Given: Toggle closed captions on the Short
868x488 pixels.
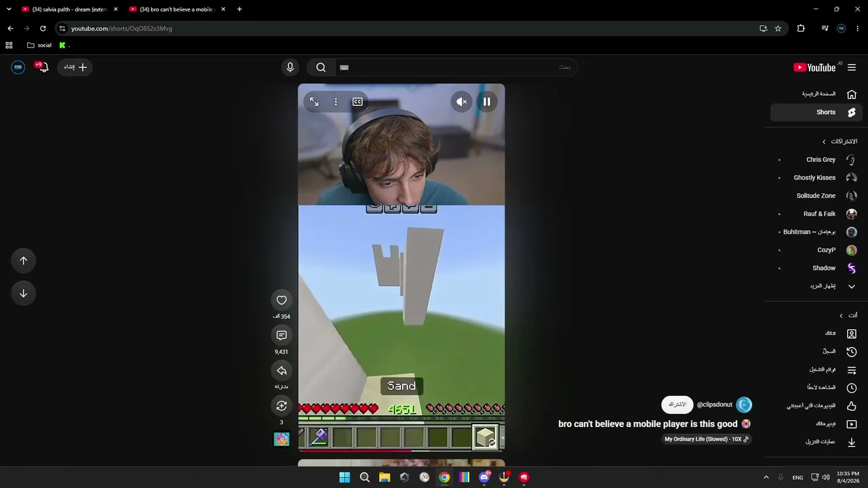Looking at the screenshot, I should (x=357, y=102).
